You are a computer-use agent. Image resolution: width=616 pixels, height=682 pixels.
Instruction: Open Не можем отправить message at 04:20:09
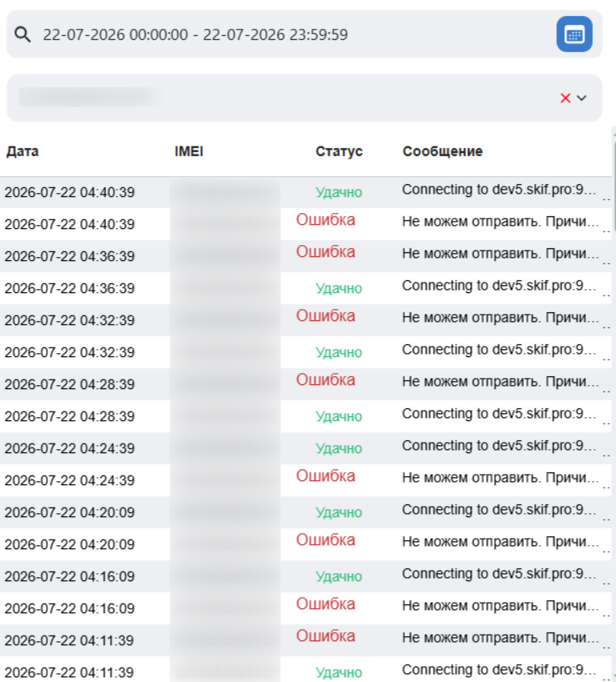click(500, 541)
